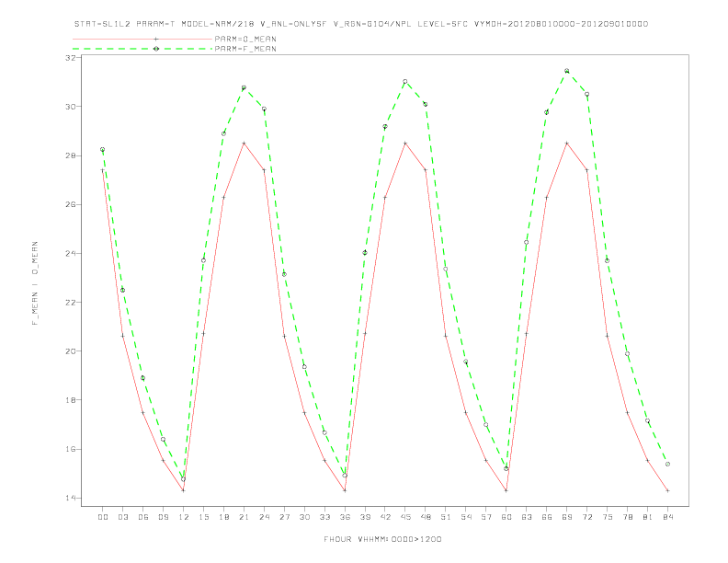Click x-axis forecast hour label 21
Screen dimensions: 728x563
[x=244, y=517]
